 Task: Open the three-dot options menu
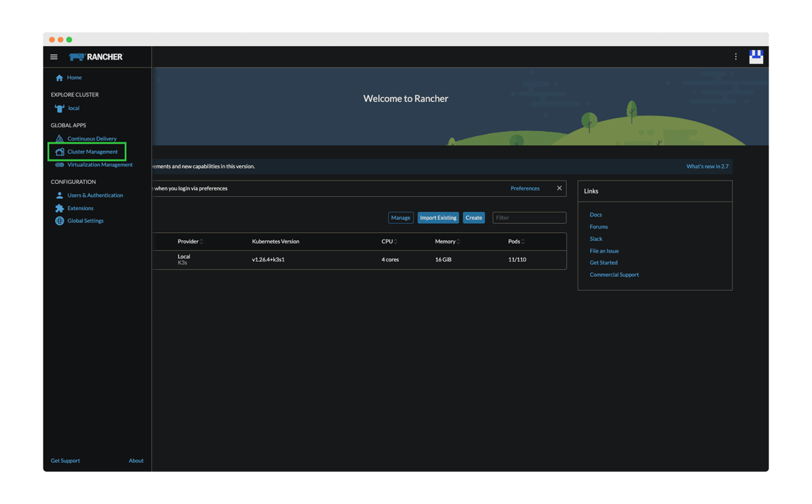tap(736, 57)
